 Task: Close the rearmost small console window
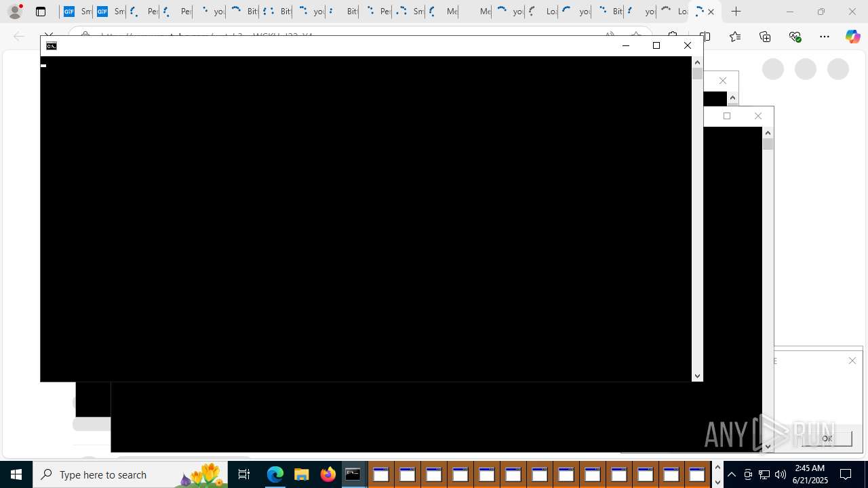pyautogui.click(x=723, y=81)
